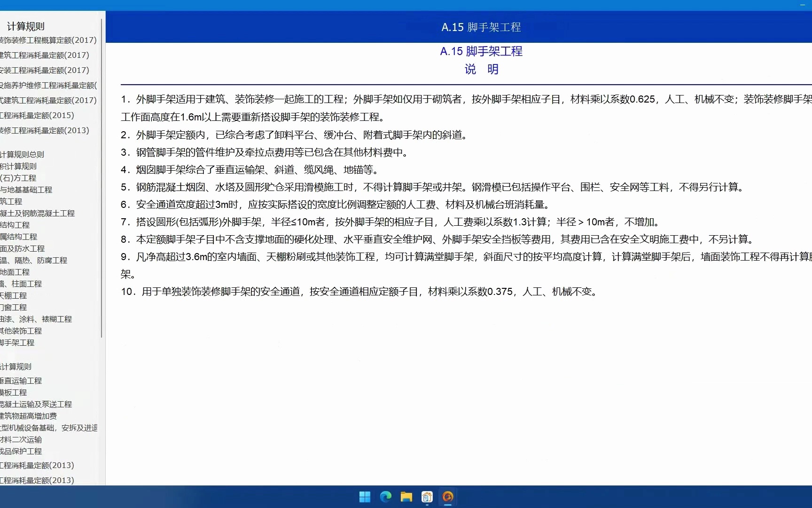This screenshot has height=508, width=812.
Task: Select 装修工程消耗量定额(2013) entry
Action: [44, 131]
